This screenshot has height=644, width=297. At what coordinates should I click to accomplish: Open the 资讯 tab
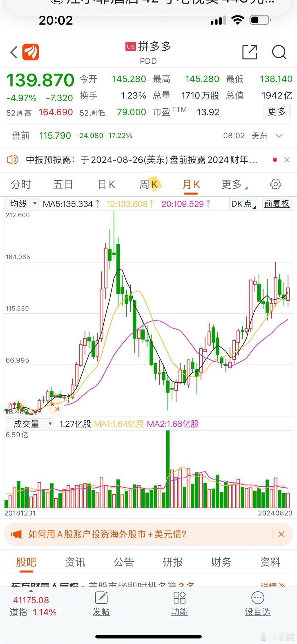75,562
